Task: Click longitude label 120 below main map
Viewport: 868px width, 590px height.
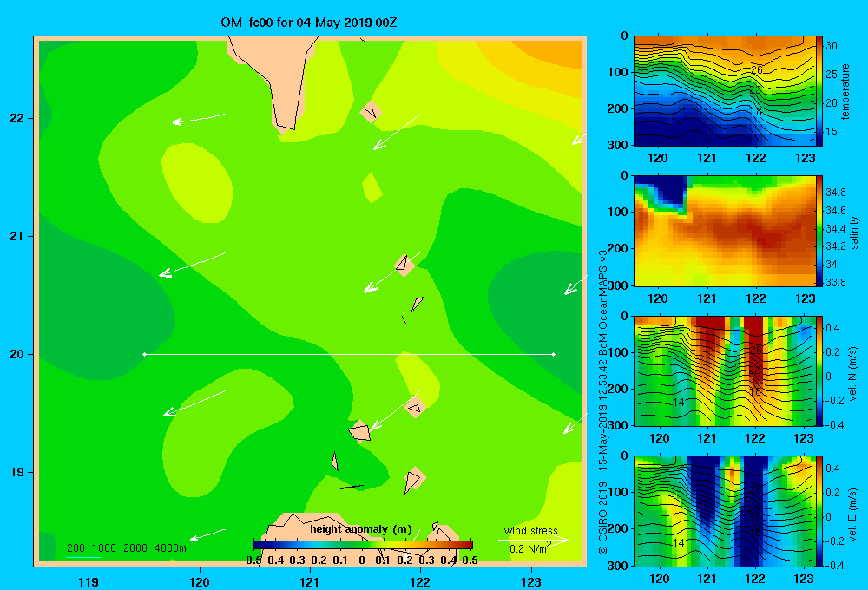Action: (x=200, y=581)
